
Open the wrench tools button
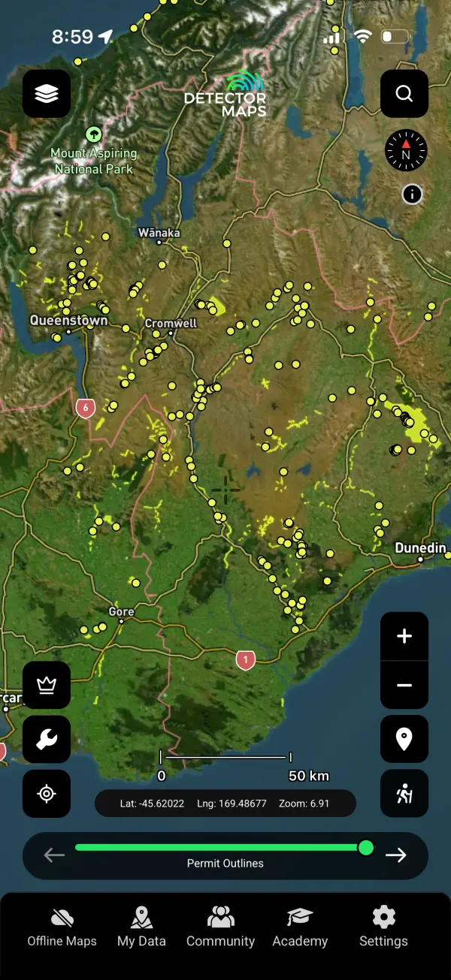click(47, 740)
